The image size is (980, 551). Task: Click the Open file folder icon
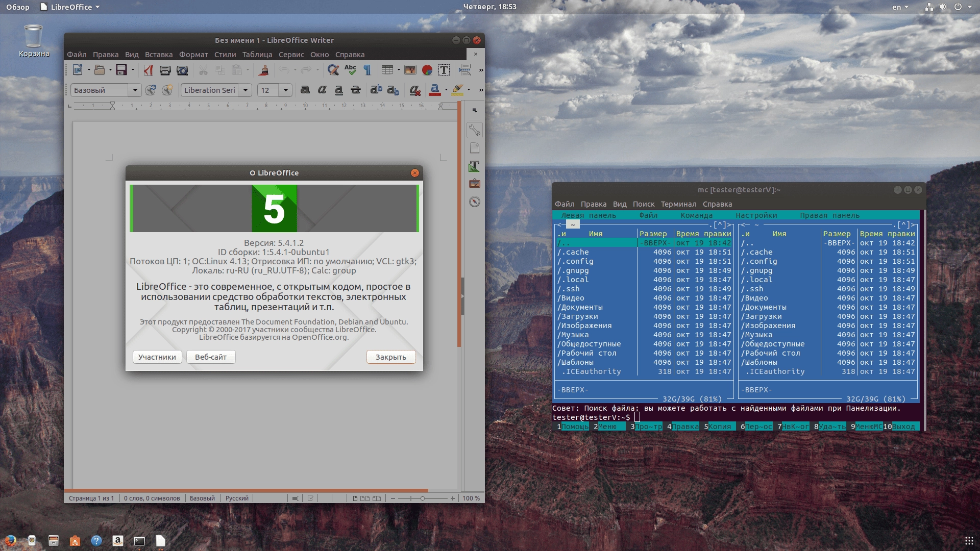(100, 70)
